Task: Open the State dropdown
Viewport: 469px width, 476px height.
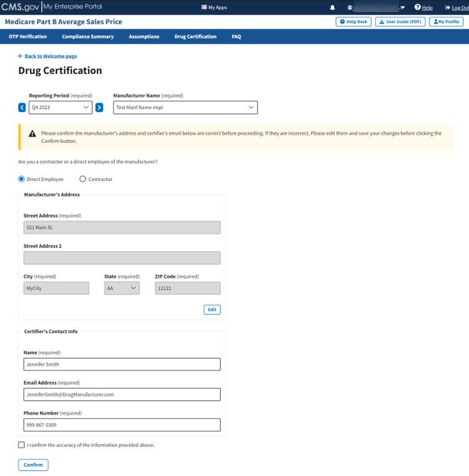Action: pyautogui.click(x=122, y=288)
